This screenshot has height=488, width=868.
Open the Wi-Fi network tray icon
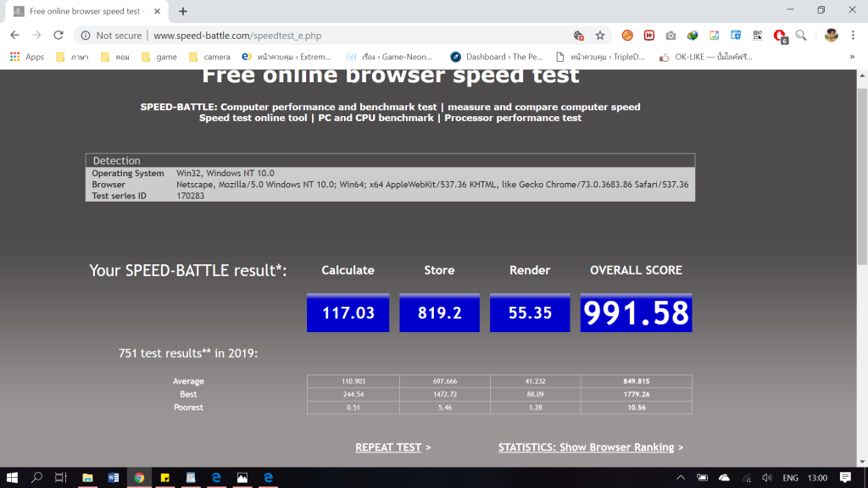click(x=746, y=478)
